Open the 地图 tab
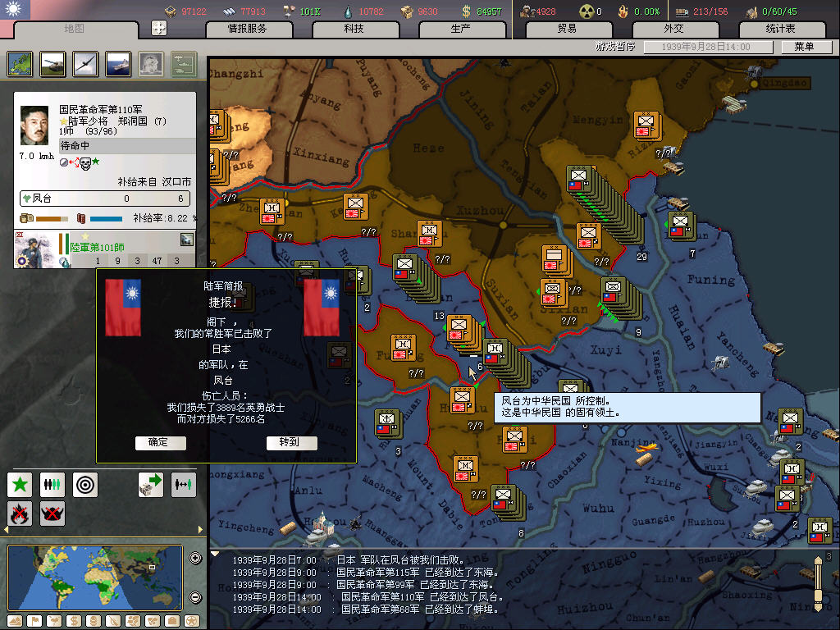840x630 pixels. pyautogui.click(x=75, y=29)
